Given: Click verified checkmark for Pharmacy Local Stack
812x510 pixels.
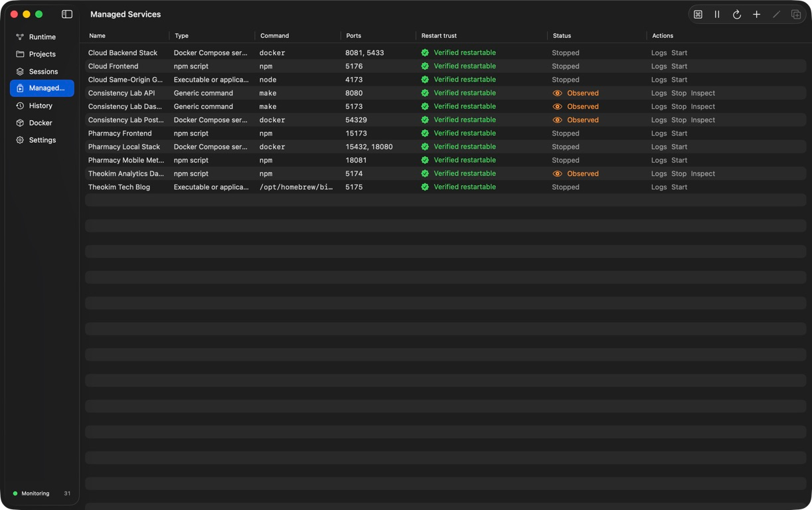Looking at the screenshot, I should click(425, 147).
